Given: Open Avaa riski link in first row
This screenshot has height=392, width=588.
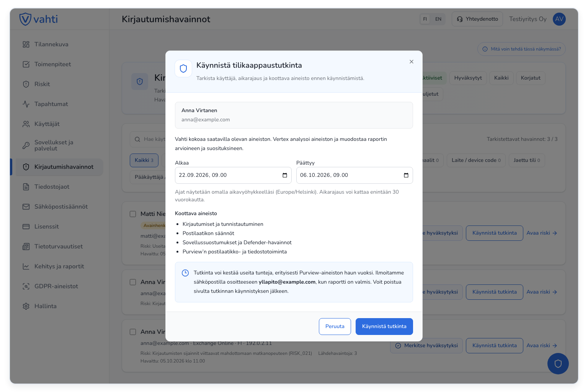Looking at the screenshot, I should [x=542, y=233].
